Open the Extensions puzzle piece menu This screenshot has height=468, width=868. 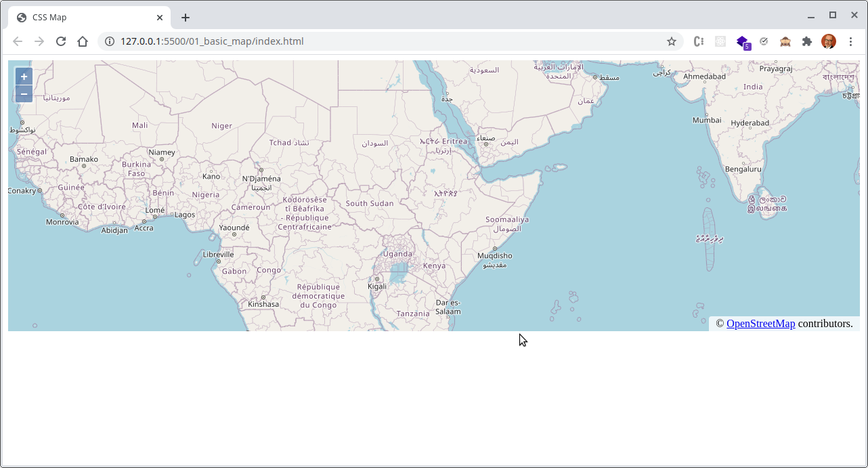click(806, 41)
